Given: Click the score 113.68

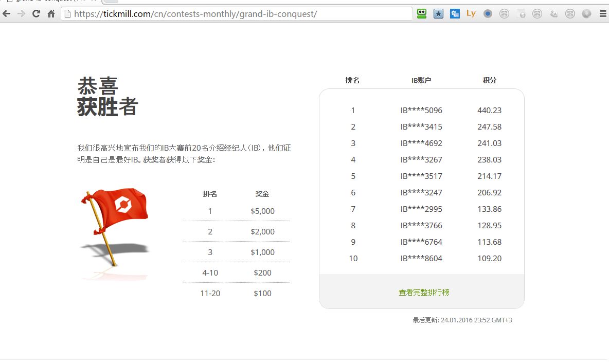Looking at the screenshot, I should 489,242.
